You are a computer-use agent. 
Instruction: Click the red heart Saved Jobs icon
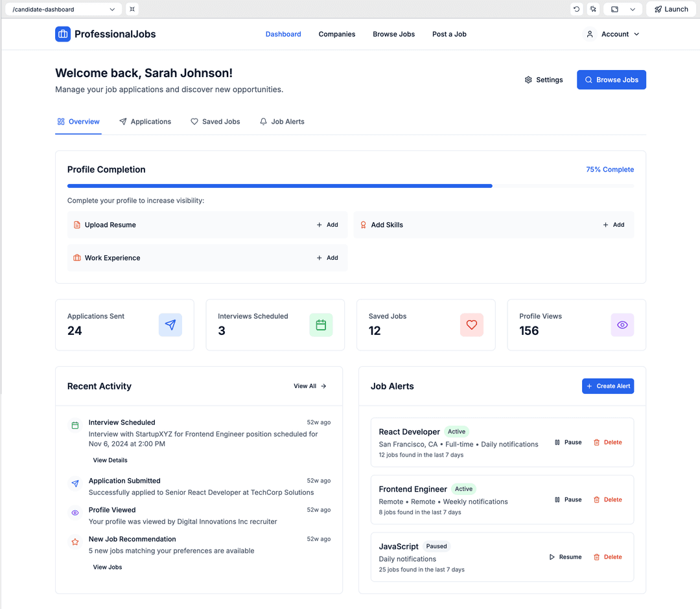click(x=471, y=325)
